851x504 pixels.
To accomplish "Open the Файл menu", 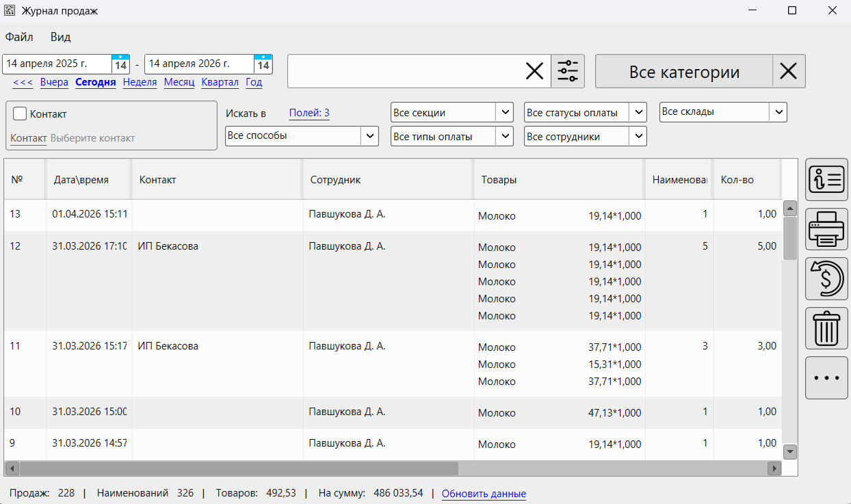I will 19,37.
